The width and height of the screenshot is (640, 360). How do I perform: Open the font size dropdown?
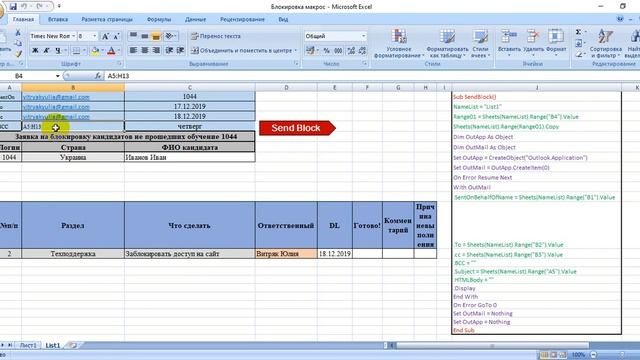pos(95,36)
